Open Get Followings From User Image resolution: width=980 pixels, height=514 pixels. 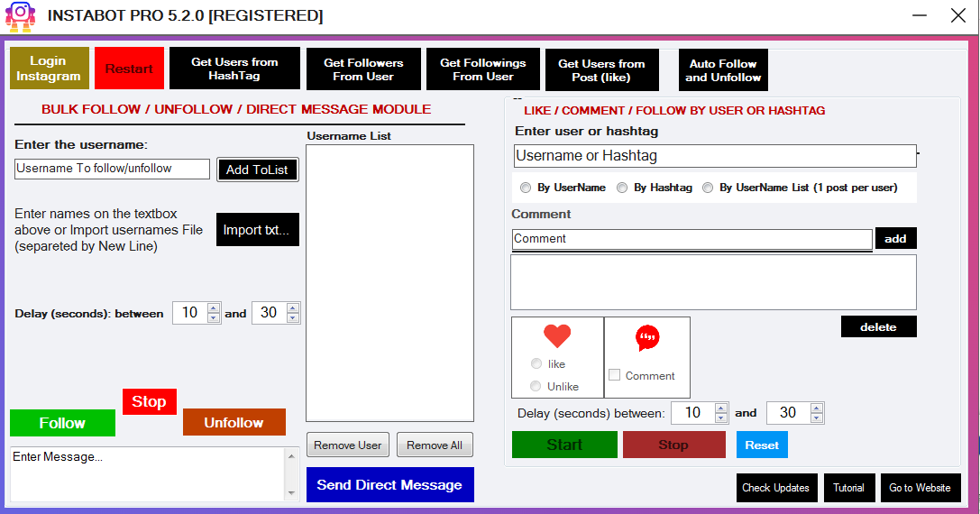(483, 69)
